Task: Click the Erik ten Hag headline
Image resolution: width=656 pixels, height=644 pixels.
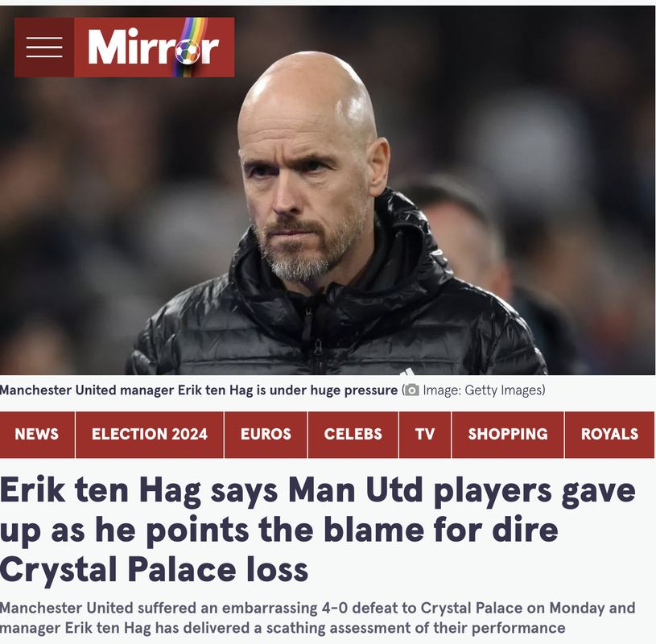Action: point(318,530)
